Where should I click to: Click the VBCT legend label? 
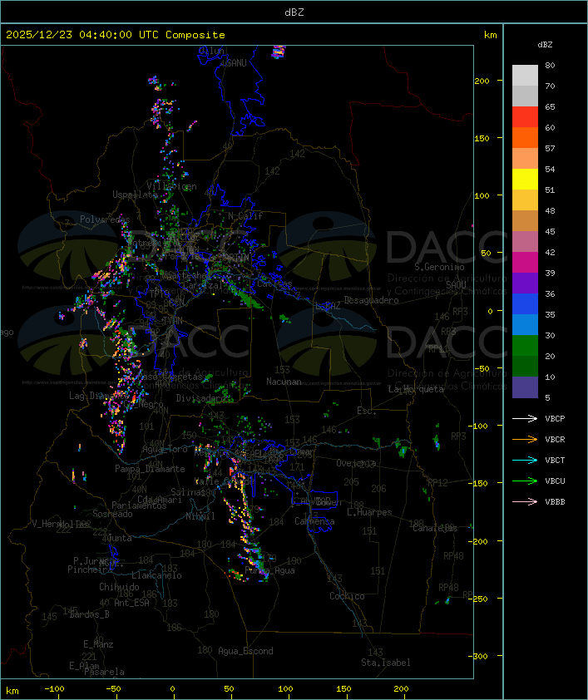click(555, 460)
